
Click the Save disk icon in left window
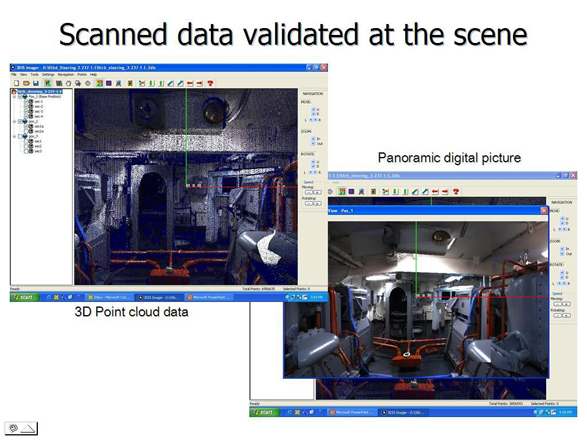pyautogui.click(x=36, y=83)
